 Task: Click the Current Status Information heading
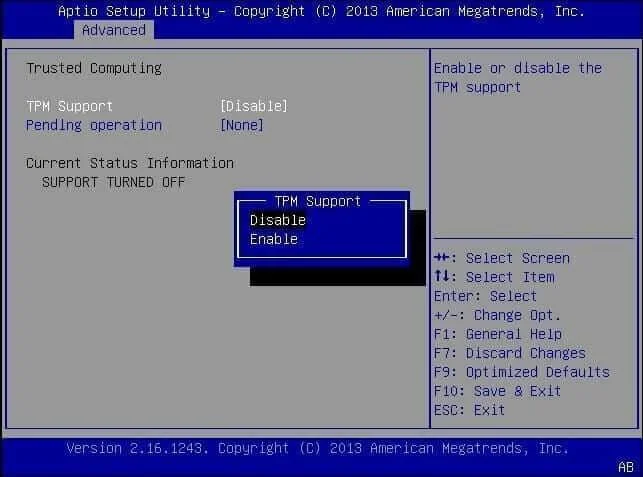click(130, 163)
